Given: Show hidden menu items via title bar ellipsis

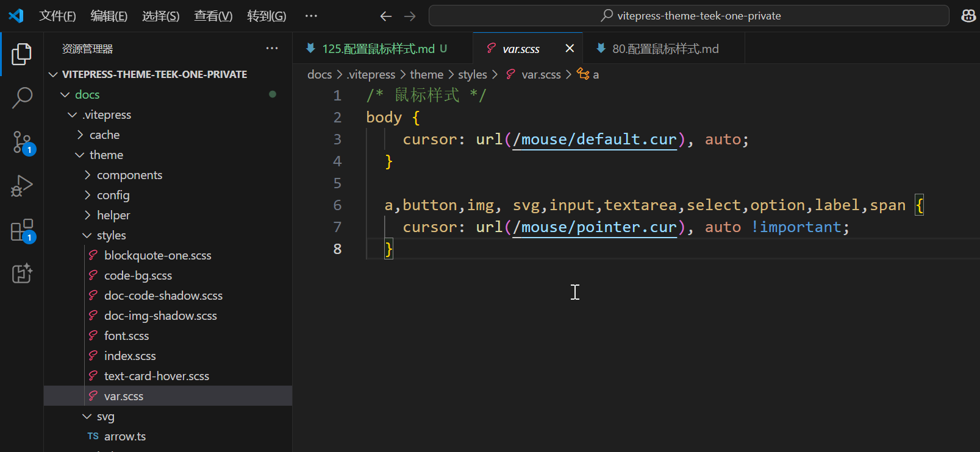Looking at the screenshot, I should (x=311, y=16).
